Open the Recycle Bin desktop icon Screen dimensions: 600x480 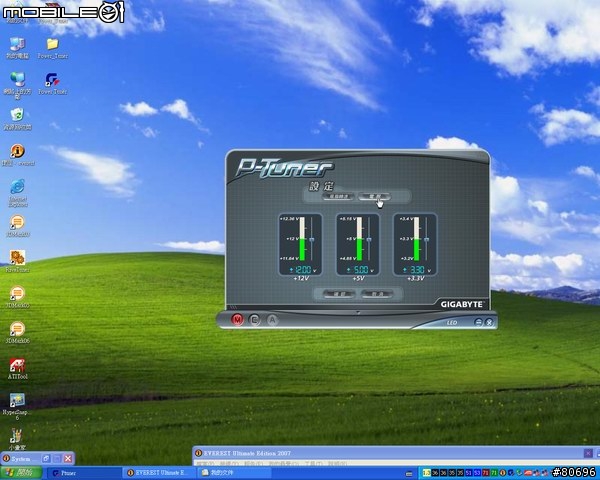(x=17, y=119)
